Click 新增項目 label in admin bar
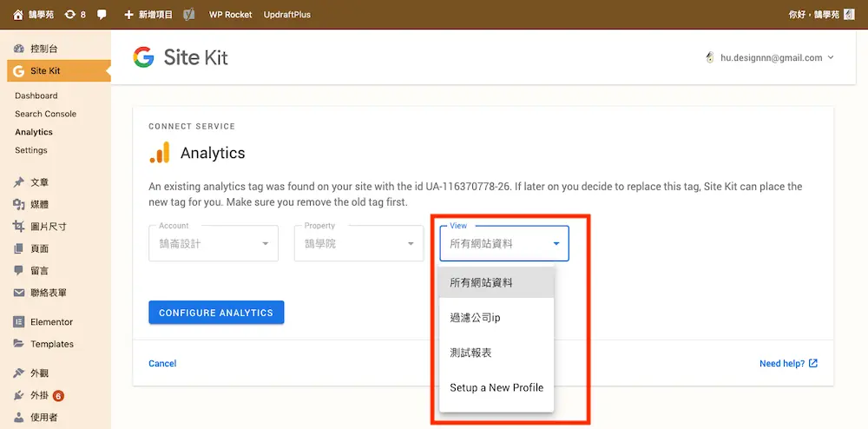This screenshot has width=868, height=429. click(x=156, y=15)
